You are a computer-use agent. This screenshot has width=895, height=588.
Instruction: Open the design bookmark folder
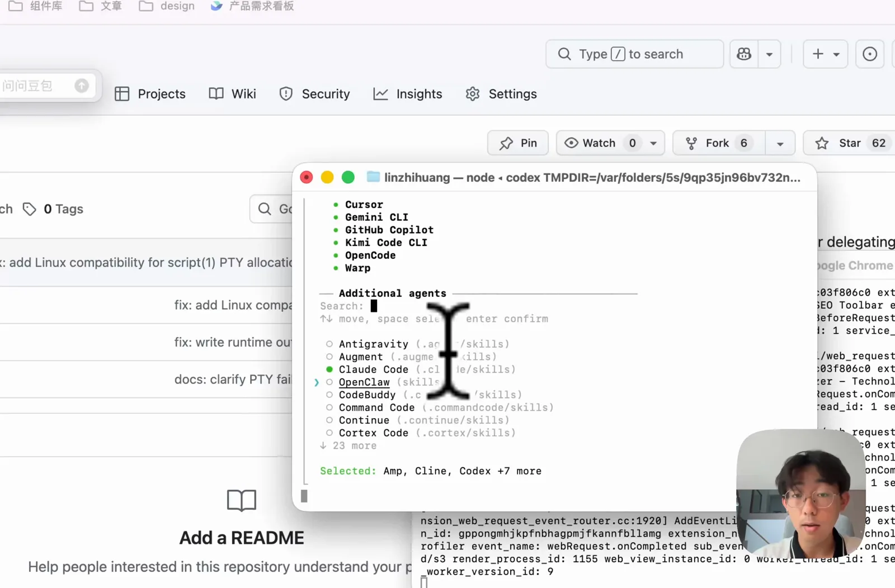[167, 6]
